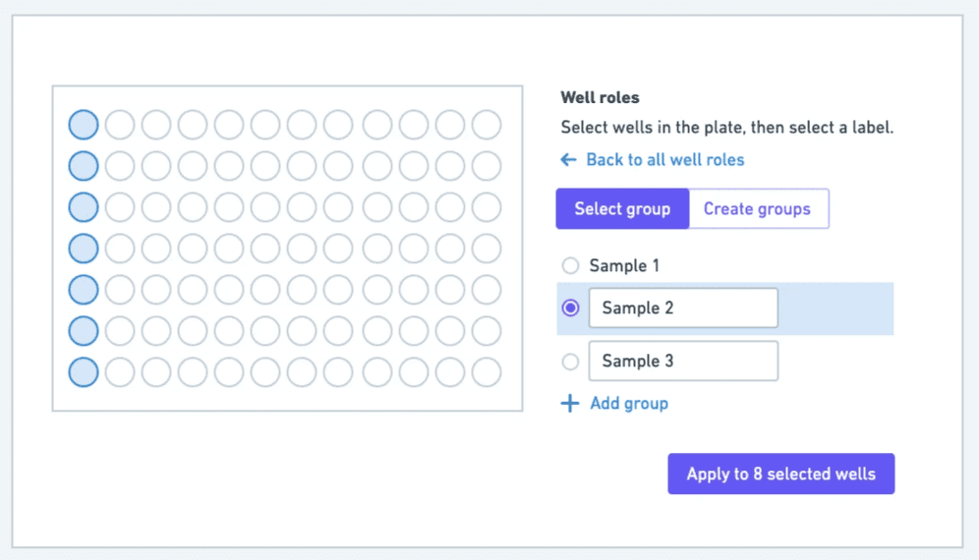Open Back to all well roles link
979x560 pixels.
click(664, 160)
